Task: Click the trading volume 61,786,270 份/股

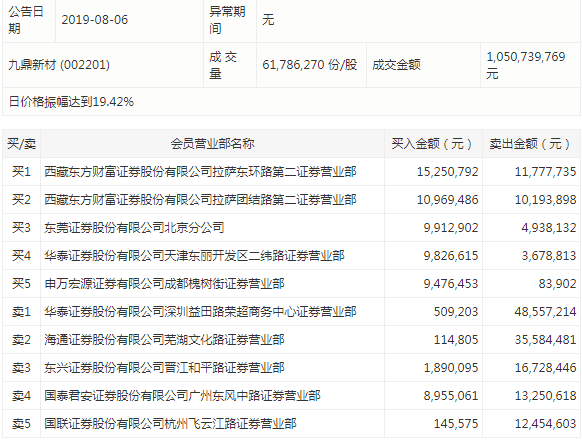Action: point(310,65)
